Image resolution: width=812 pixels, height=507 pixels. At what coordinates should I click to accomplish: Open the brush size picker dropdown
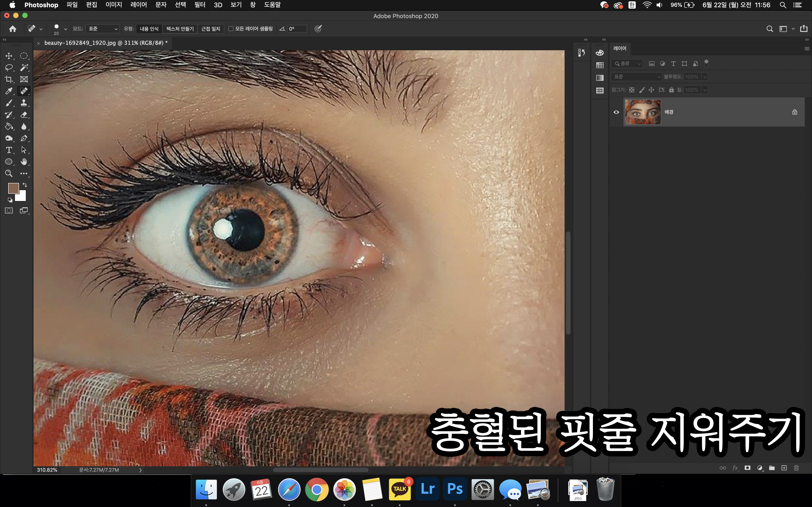tap(65, 29)
